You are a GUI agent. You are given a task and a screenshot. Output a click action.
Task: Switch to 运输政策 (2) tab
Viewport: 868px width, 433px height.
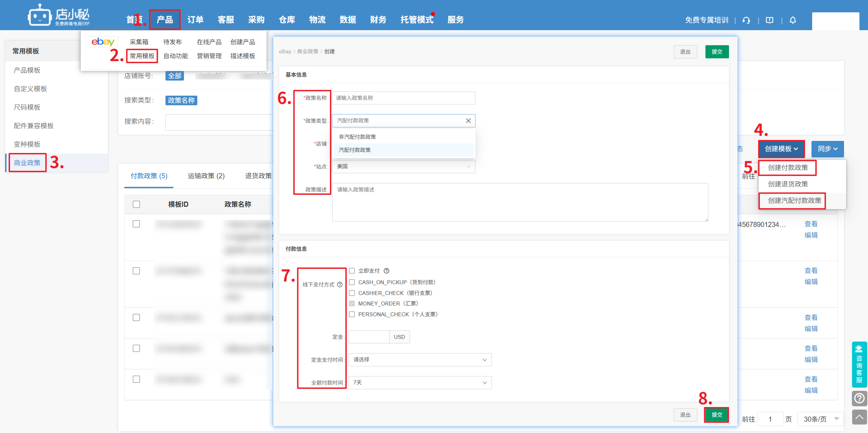click(206, 176)
